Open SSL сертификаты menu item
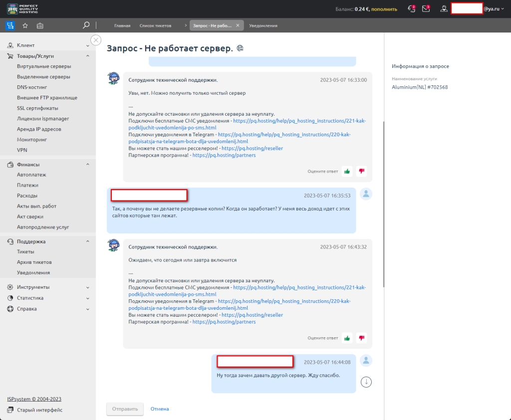Image resolution: width=511 pixels, height=420 pixels. point(37,108)
